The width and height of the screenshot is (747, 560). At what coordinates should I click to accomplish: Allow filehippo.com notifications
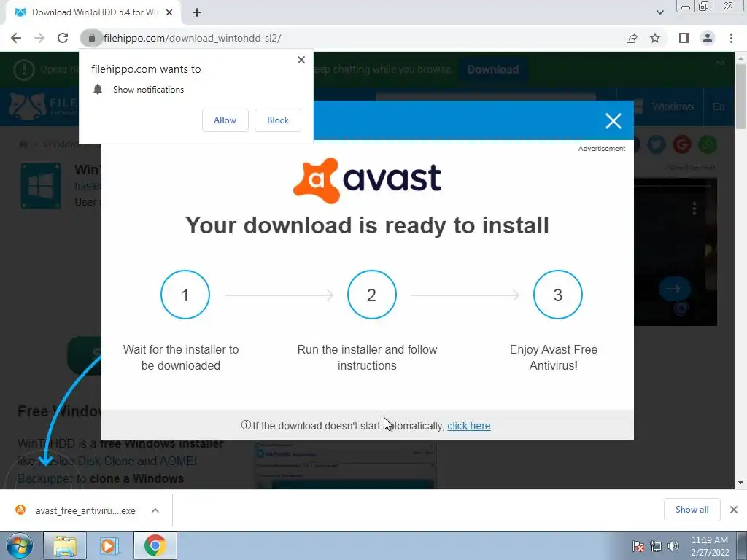[225, 120]
